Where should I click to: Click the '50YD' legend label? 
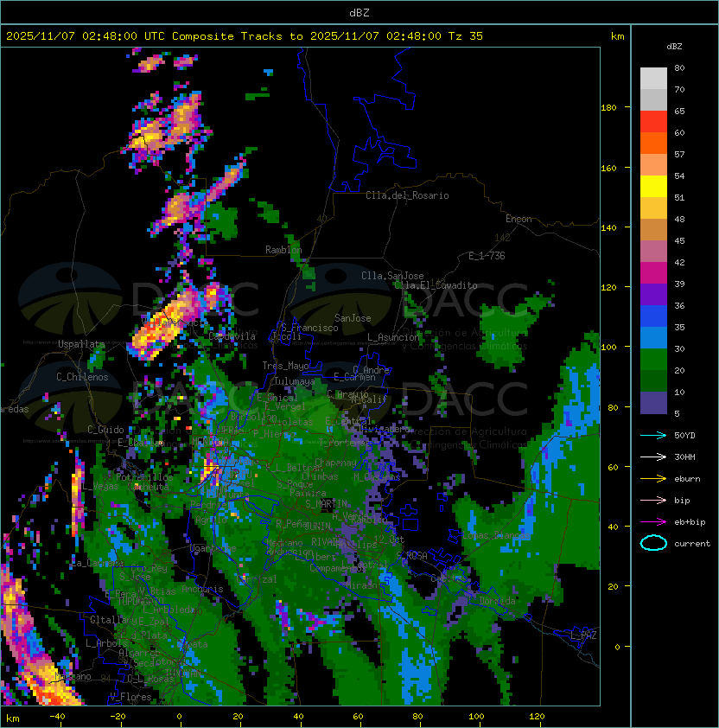tap(684, 436)
